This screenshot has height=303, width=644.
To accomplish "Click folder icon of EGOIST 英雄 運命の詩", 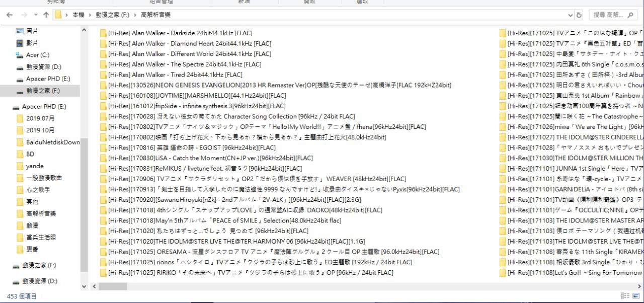I will pyautogui.click(x=103, y=147).
